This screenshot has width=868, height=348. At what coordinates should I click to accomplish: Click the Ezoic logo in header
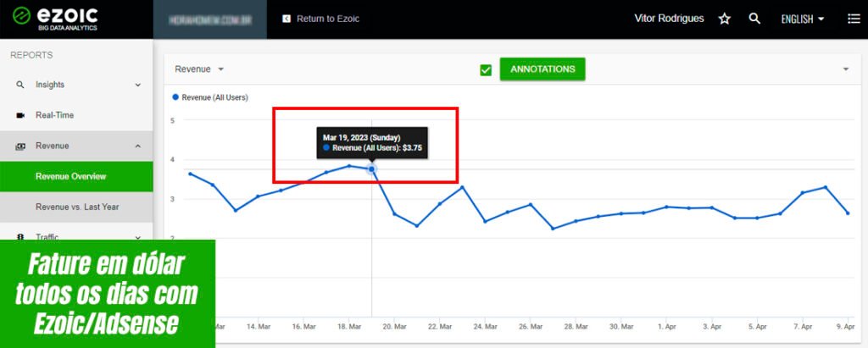55,19
